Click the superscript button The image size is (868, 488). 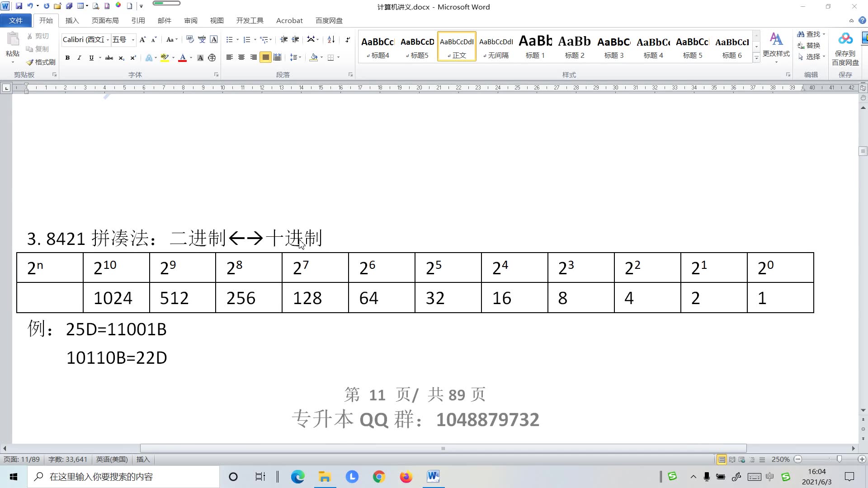[x=133, y=58]
